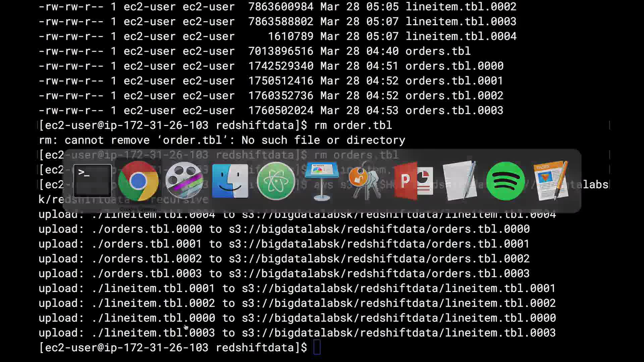Open the Pages document icon
Screen dimensions: 644x362
(x=551, y=181)
